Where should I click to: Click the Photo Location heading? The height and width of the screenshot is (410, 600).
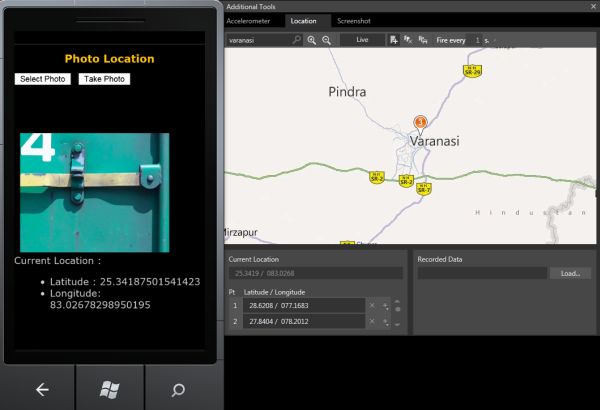(x=109, y=59)
